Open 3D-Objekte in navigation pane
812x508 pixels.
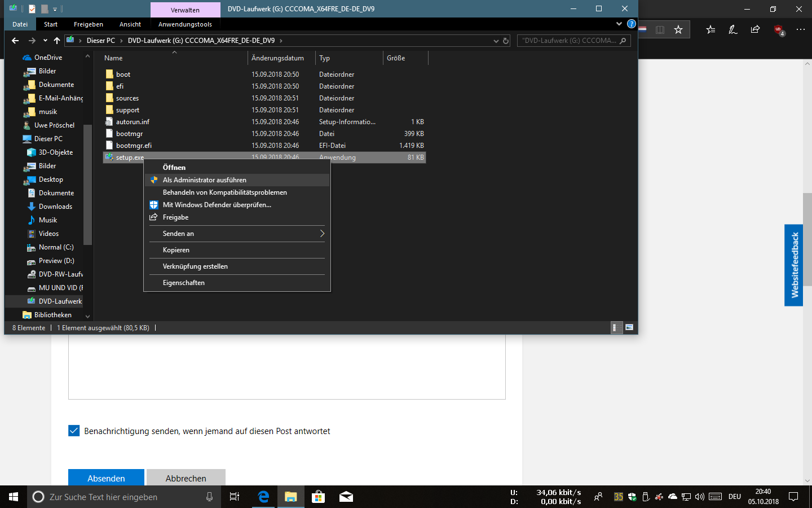click(55, 152)
